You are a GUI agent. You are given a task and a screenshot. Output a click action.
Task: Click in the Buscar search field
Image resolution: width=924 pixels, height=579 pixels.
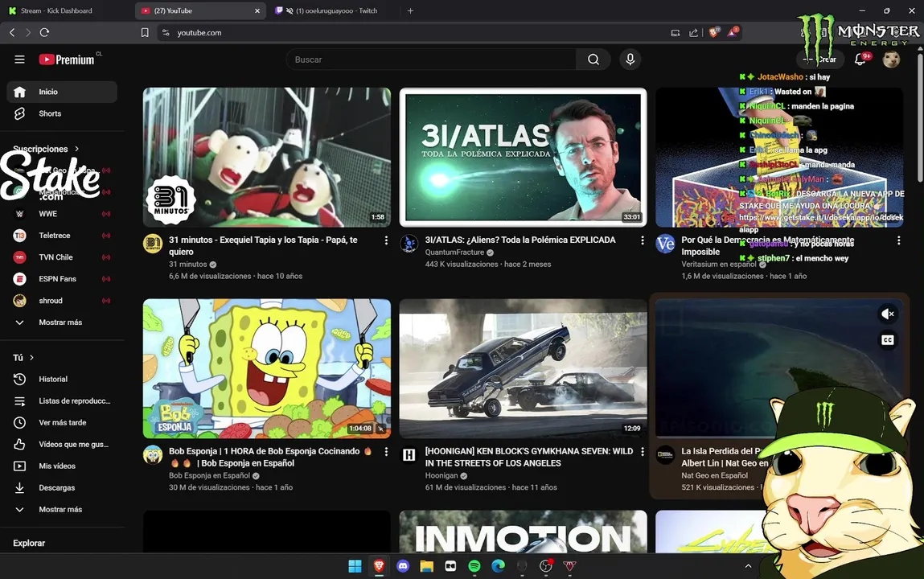[x=431, y=60]
